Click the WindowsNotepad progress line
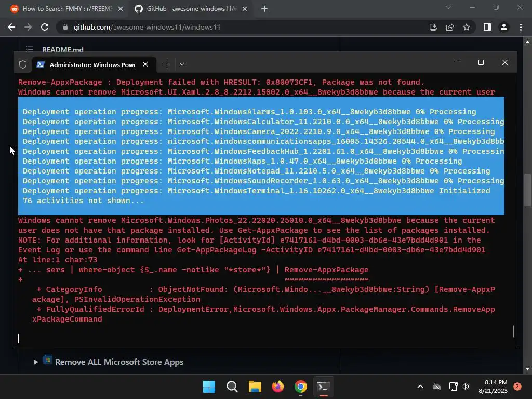The height and width of the screenshot is (399, 532). click(256, 171)
